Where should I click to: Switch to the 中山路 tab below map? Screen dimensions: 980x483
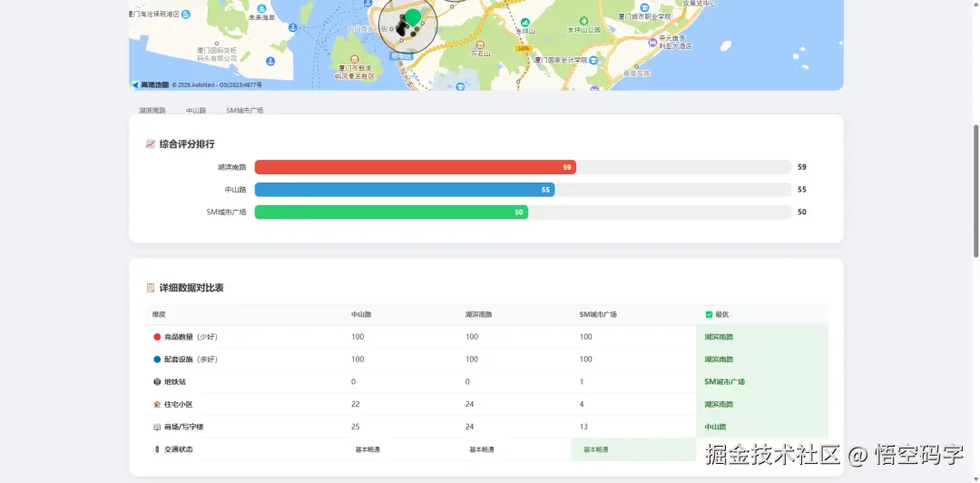tap(196, 110)
